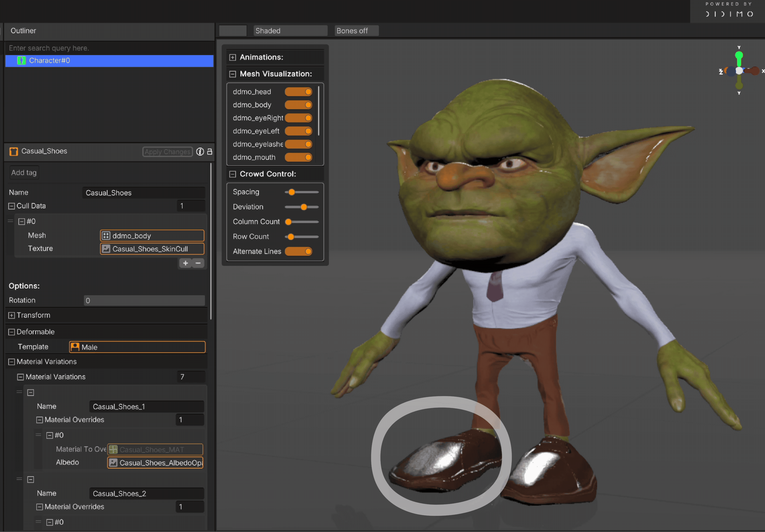
Task: Click the Add tag button
Action: tap(24, 172)
